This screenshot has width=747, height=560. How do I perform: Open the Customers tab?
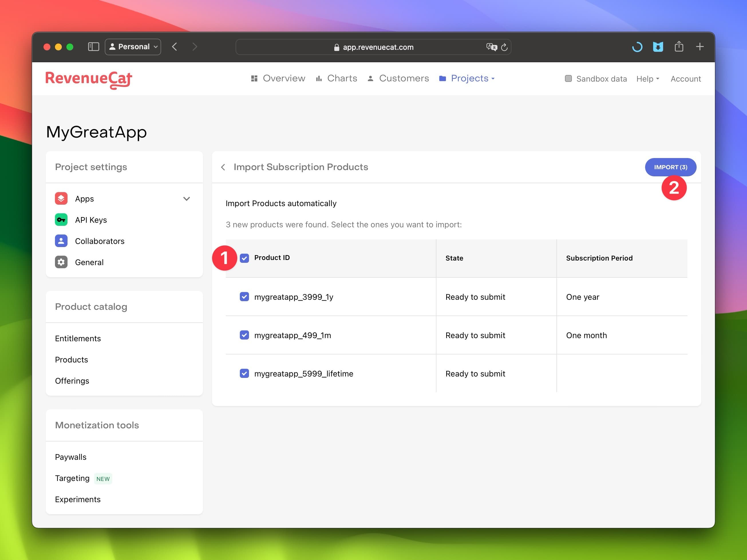398,78
